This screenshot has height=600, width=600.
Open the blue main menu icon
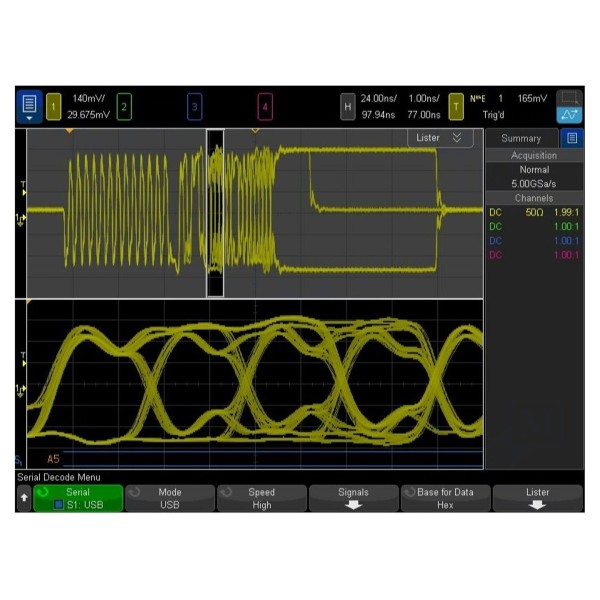(x=29, y=105)
